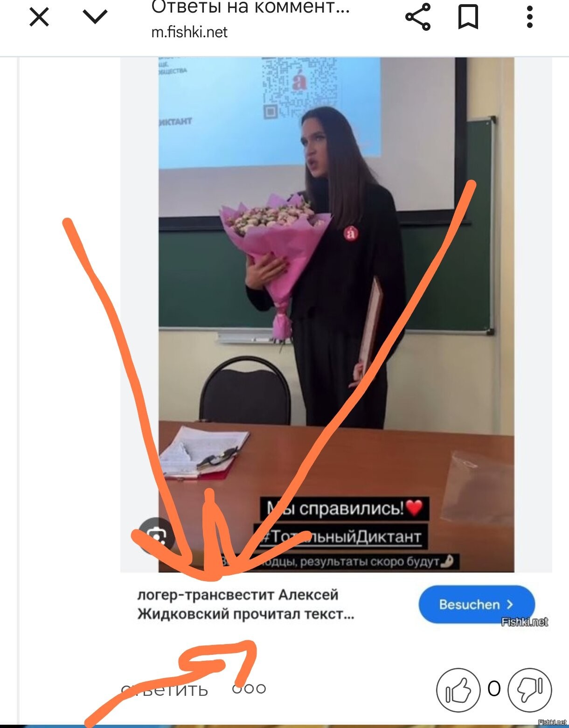The height and width of the screenshot is (728, 569).
Task: Tap the share icon in top bar
Action: coord(418,17)
